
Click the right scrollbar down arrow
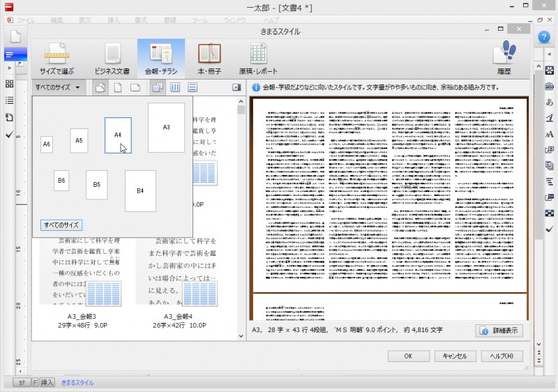coord(538,345)
